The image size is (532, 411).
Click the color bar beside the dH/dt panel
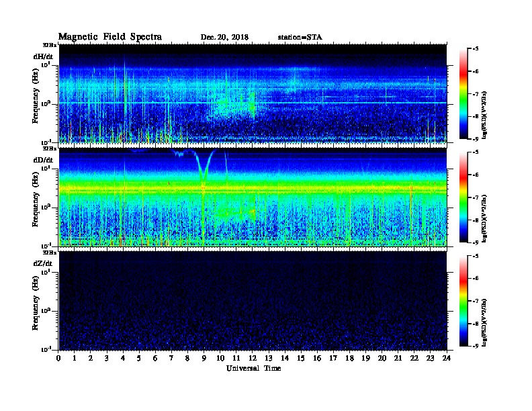[x=463, y=93]
